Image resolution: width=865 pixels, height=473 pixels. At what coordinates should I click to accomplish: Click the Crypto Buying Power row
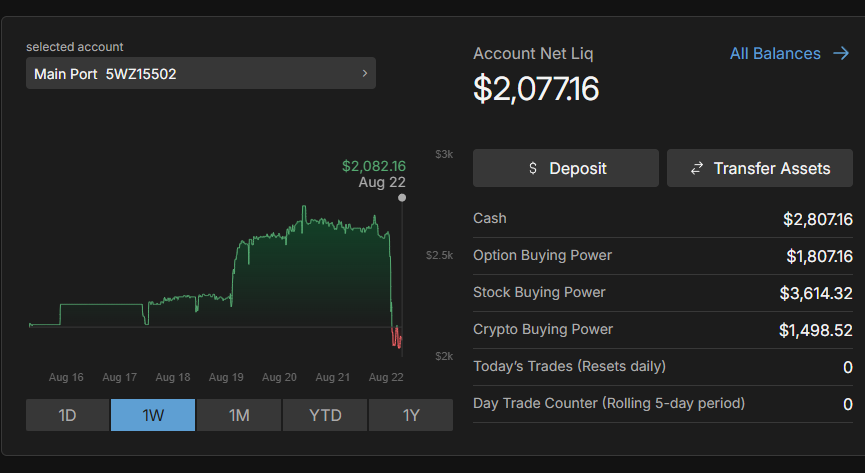click(x=662, y=330)
